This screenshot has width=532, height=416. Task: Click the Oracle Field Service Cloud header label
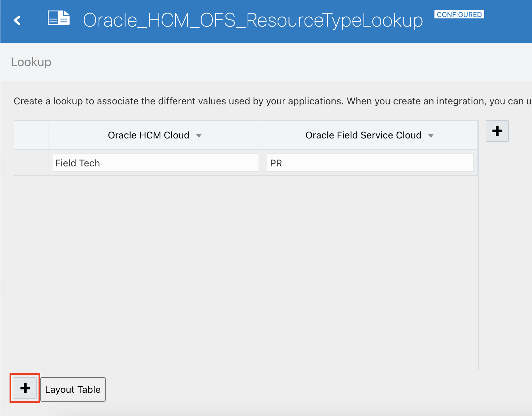tap(363, 135)
